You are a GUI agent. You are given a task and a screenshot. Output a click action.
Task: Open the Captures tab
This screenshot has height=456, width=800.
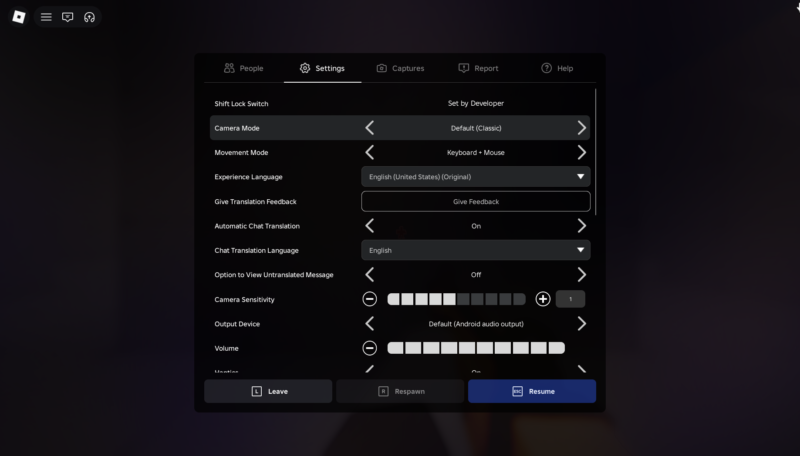point(401,68)
